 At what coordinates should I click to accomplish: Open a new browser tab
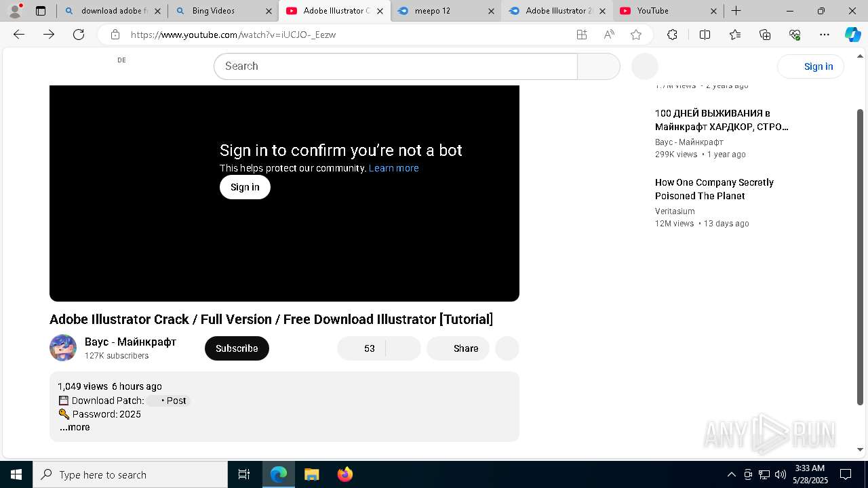[736, 11]
